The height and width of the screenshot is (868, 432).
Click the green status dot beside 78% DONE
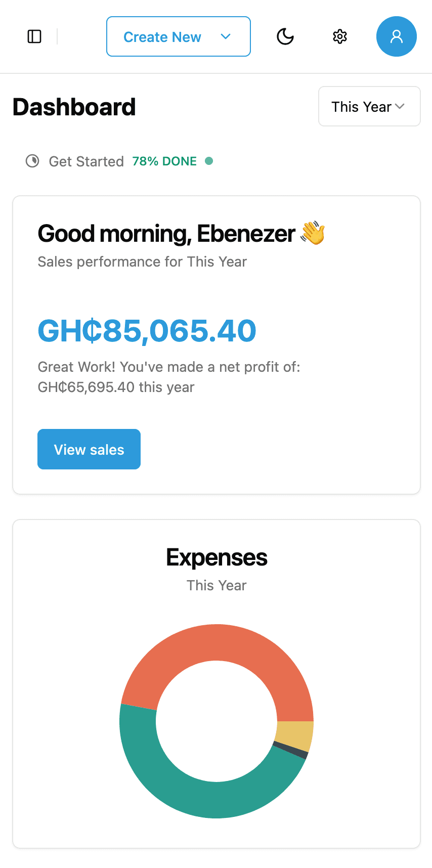coord(209,161)
